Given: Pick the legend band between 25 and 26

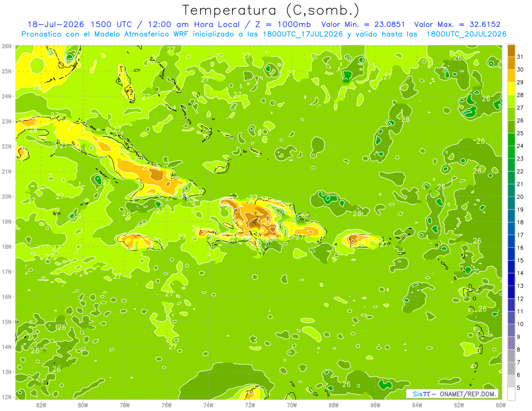Looking at the screenshot, I should (x=511, y=127).
